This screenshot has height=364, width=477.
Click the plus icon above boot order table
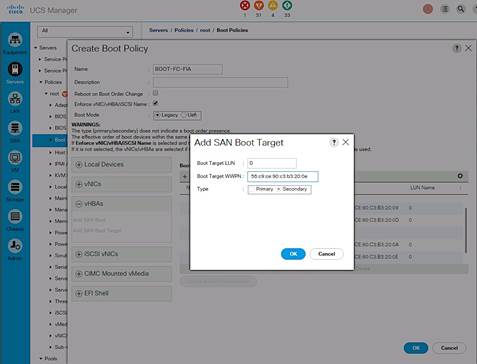[185, 176]
